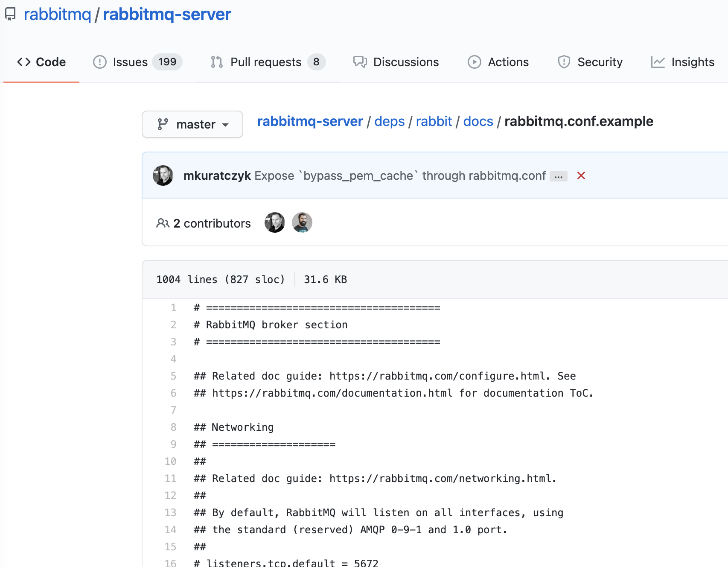
Task: Click the '## Networking' heading line
Action: 234,427
